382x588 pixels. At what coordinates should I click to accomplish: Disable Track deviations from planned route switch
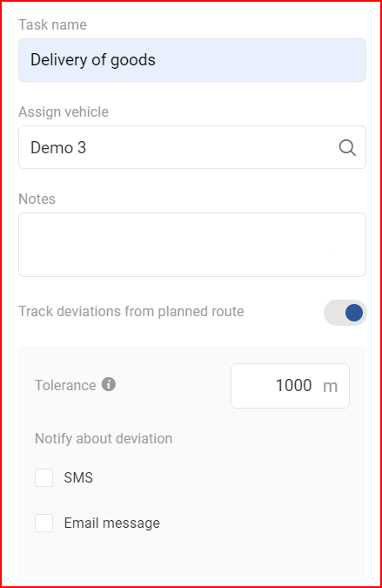point(345,313)
